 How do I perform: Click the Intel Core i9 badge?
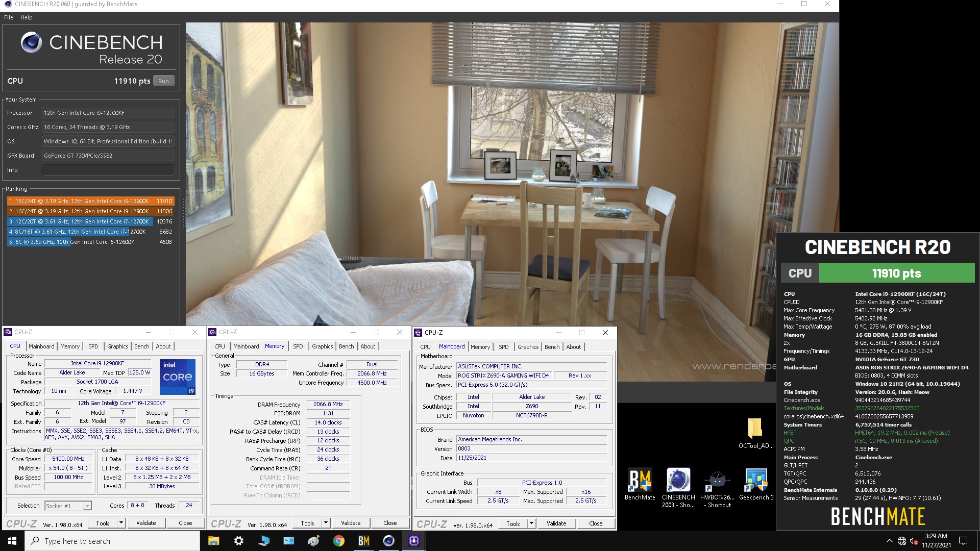[178, 377]
